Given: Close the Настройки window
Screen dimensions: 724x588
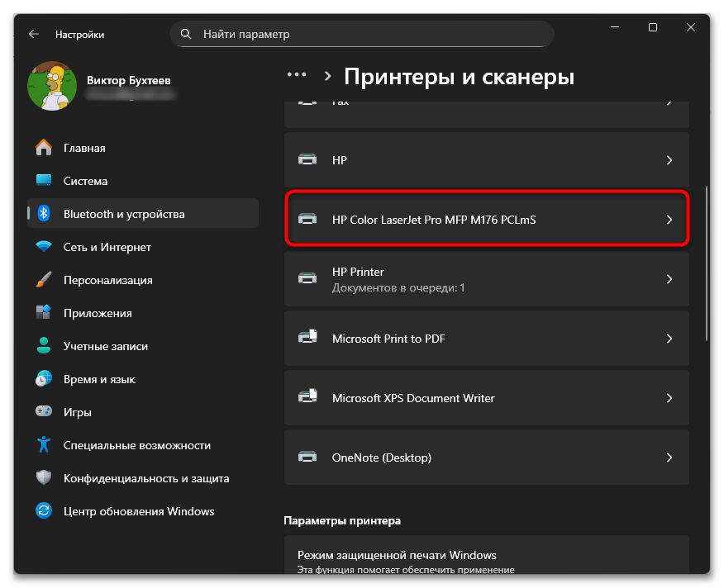Looking at the screenshot, I should pos(690,28).
